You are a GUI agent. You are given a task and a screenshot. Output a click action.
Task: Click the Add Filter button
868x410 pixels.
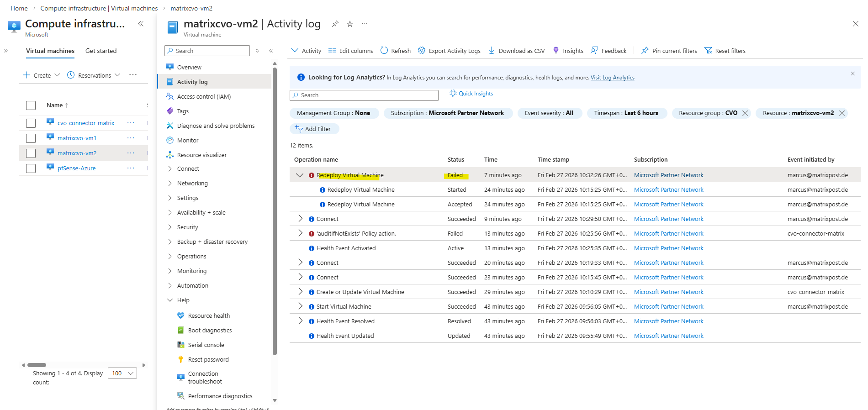(314, 129)
